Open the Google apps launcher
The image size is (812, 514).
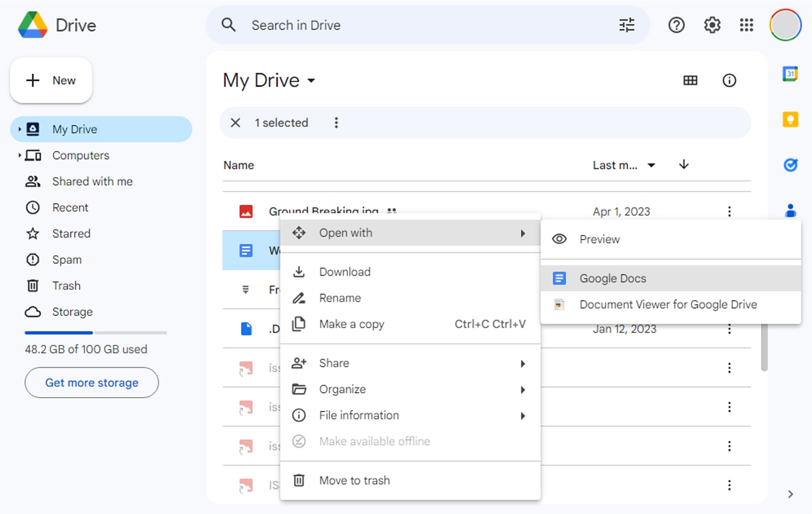(x=746, y=25)
